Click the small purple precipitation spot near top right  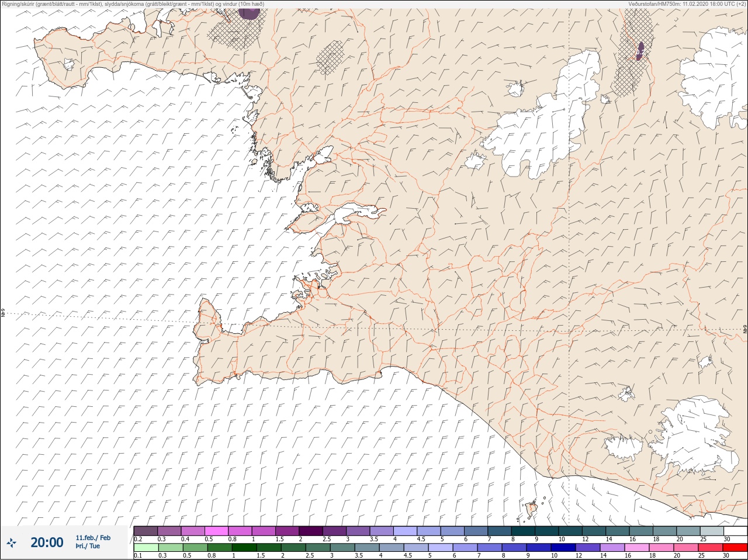tap(640, 51)
